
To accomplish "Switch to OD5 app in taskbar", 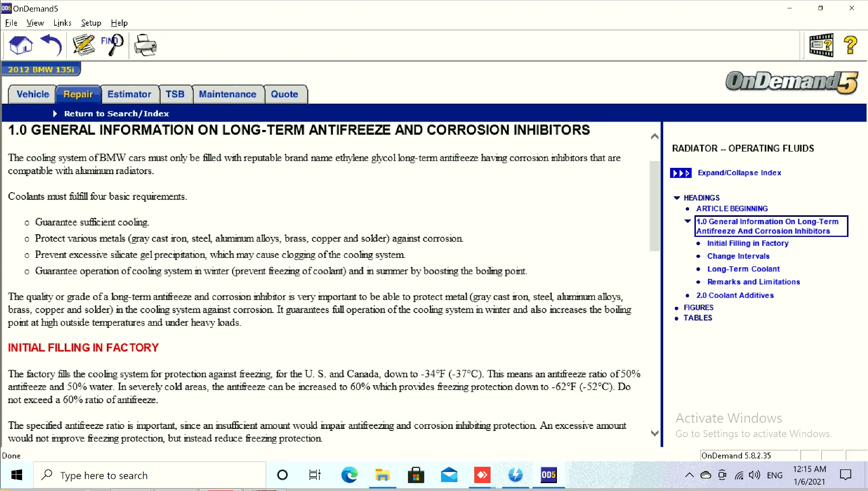I will [548, 475].
